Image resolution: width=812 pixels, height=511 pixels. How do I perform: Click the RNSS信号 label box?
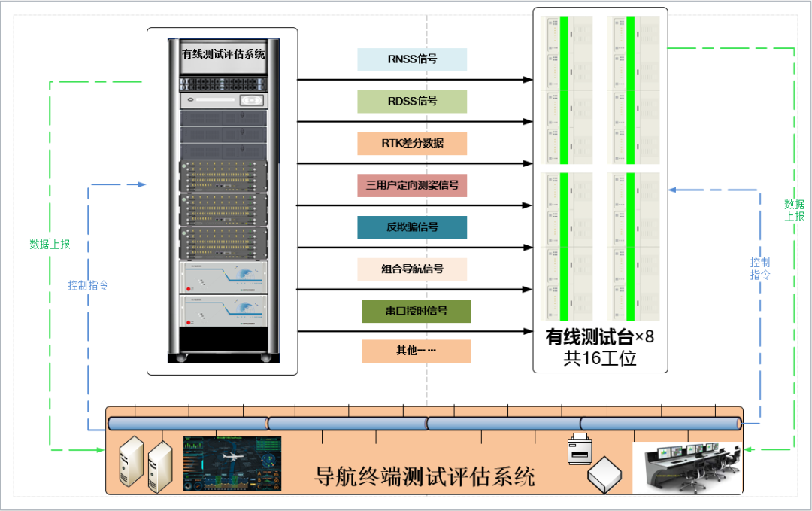pos(412,59)
